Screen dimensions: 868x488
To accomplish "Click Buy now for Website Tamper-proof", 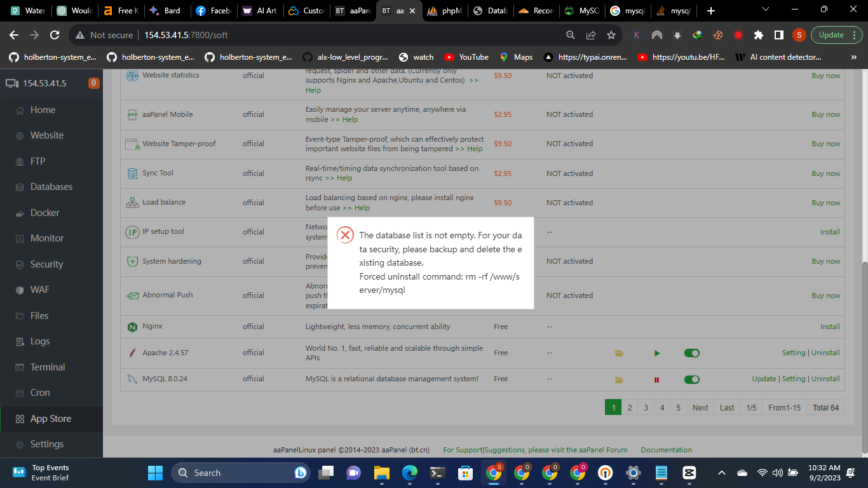I will [x=825, y=144].
